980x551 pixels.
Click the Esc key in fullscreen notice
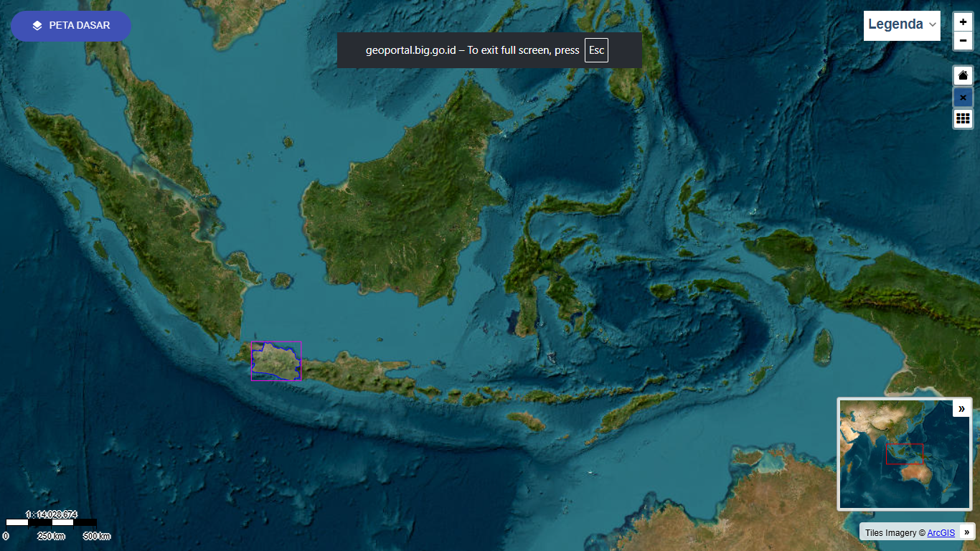(596, 50)
